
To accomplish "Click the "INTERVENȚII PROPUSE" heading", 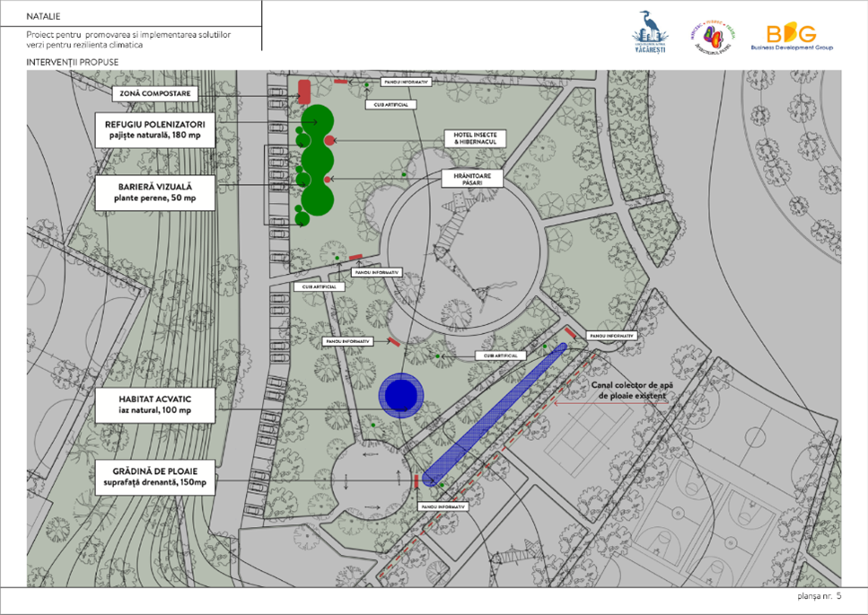I will point(73,62).
